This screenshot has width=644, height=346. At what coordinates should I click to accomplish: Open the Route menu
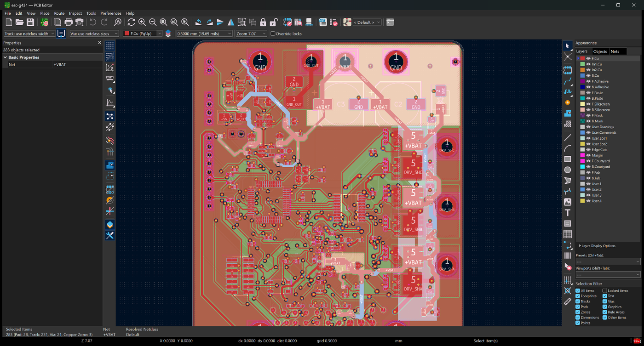point(59,13)
